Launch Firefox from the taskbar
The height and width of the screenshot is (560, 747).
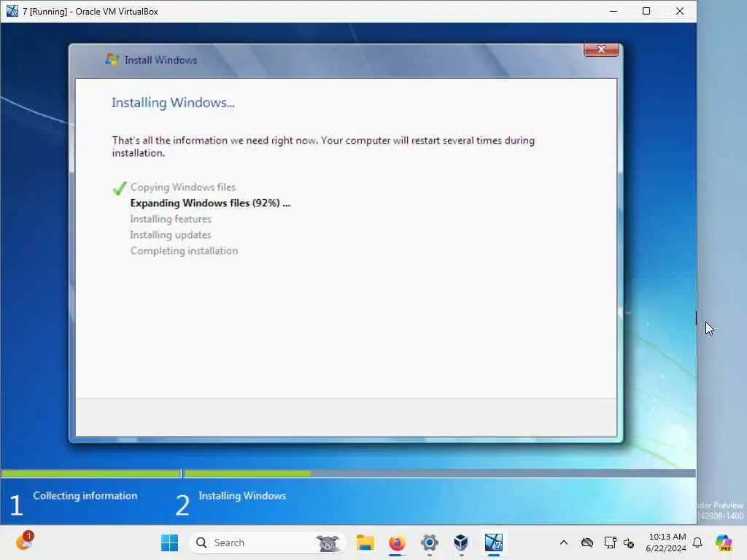(x=398, y=542)
